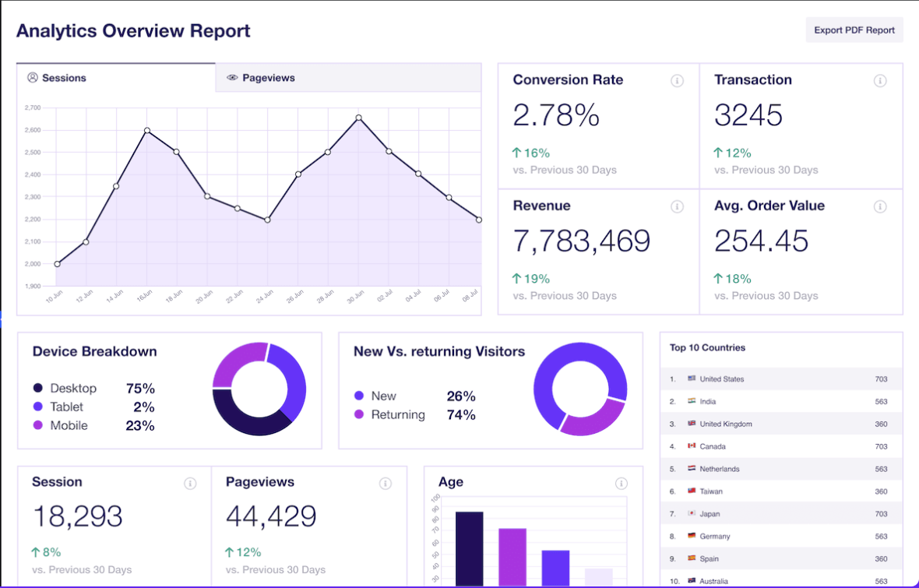Screen dimensions: 919x588
Task: Click the magenta second bar in Age chart
Action: 512,557
